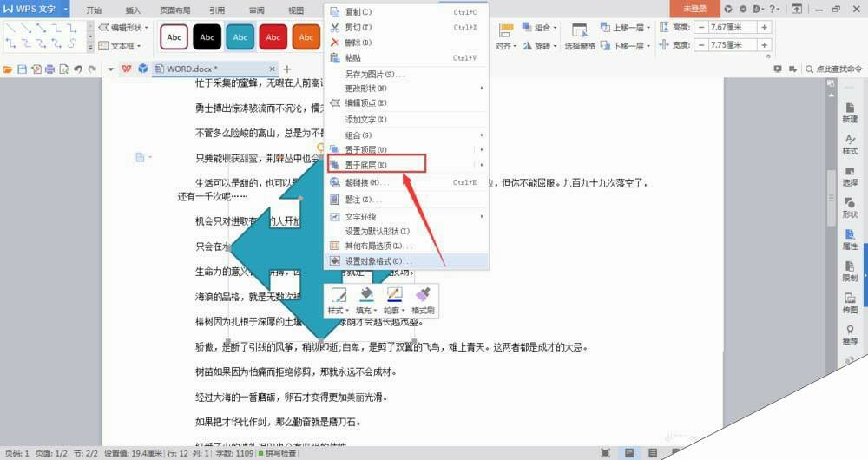Choose Caption (题注) menu item
Screen dimensions: 868x460
click(405, 200)
